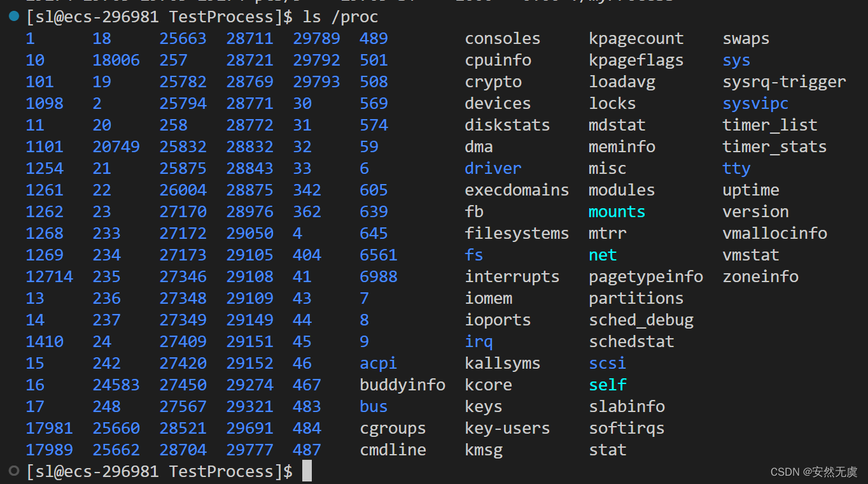
Task: Click the 'kcore' file name
Action: pos(489,385)
